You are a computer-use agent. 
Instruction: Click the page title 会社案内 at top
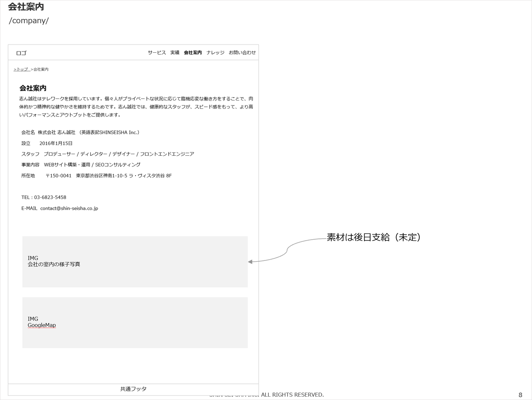click(26, 7)
